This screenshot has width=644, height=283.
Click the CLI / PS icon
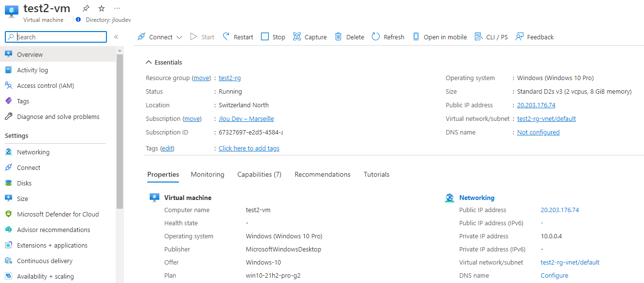[x=478, y=37]
